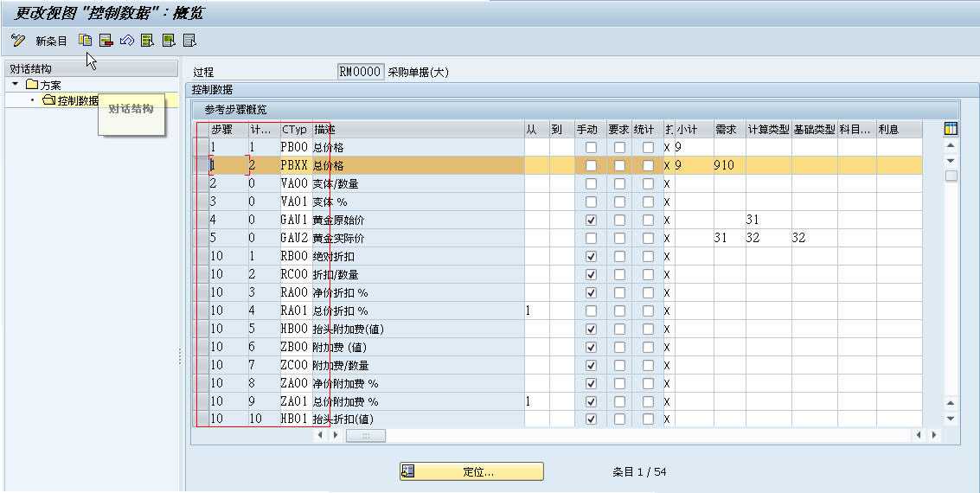Click scroll down arrow below top up arrow
The image size is (980, 493).
951,161
